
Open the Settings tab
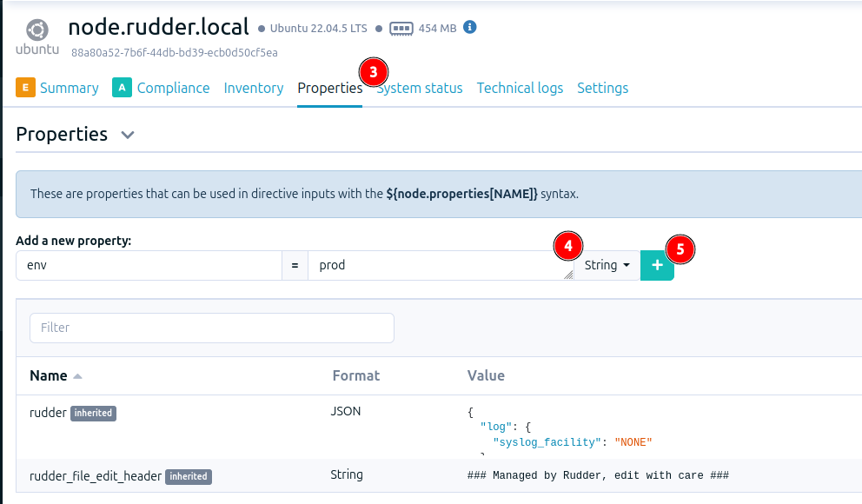click(x=602, y=88)
